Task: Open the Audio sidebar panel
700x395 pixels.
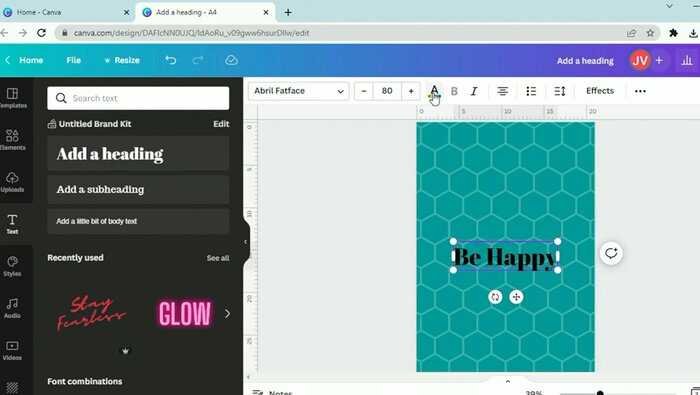Action: coord(12,308)
